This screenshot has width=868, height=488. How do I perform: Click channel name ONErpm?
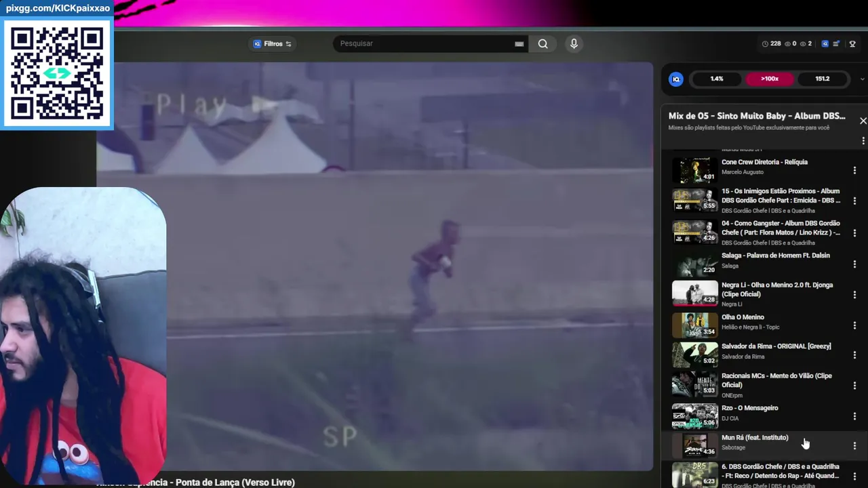point(732,396)
